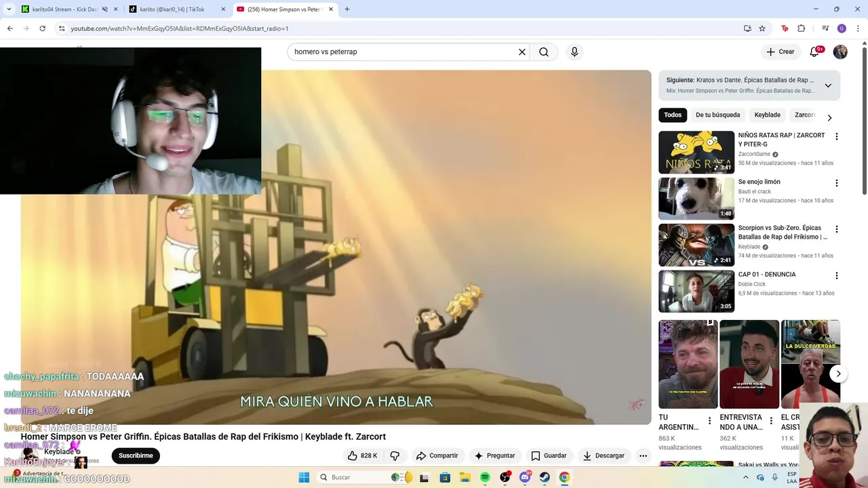Open the Keyblade channel name link
Screen dimensions: 868x488
58,451
